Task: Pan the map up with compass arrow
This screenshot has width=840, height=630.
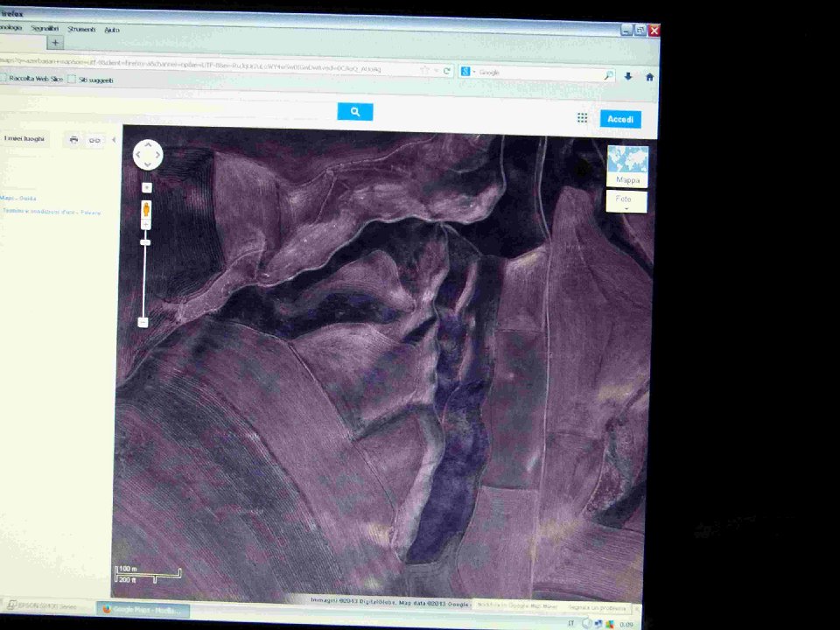Action: point(148,144)
